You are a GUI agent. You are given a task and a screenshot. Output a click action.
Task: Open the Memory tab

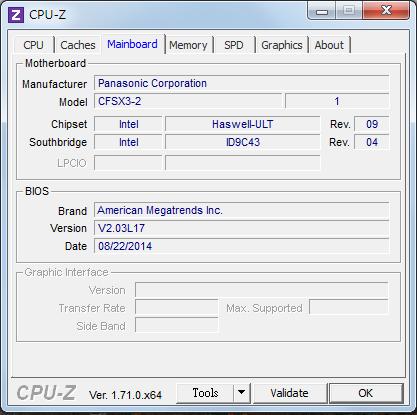(x=188, y=45)
